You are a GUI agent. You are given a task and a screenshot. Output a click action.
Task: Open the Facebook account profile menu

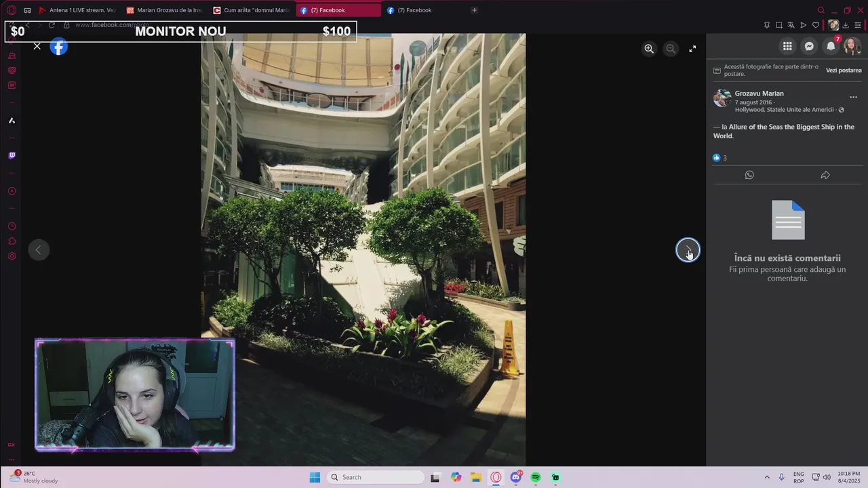click(x=852, y=46)
